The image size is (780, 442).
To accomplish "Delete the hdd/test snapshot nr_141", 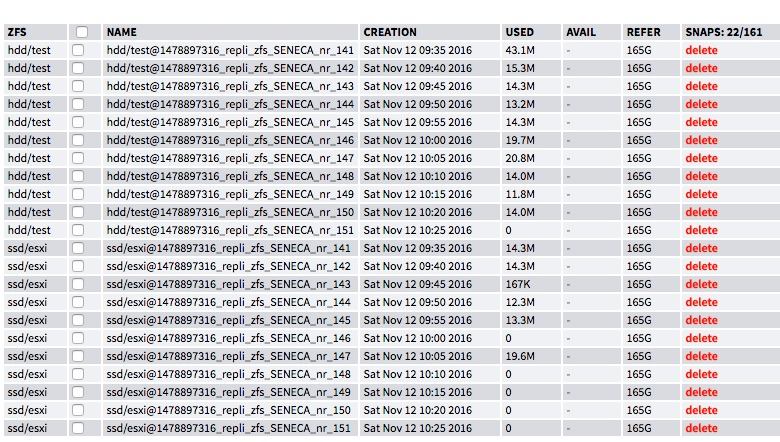I will pos(701,50).
